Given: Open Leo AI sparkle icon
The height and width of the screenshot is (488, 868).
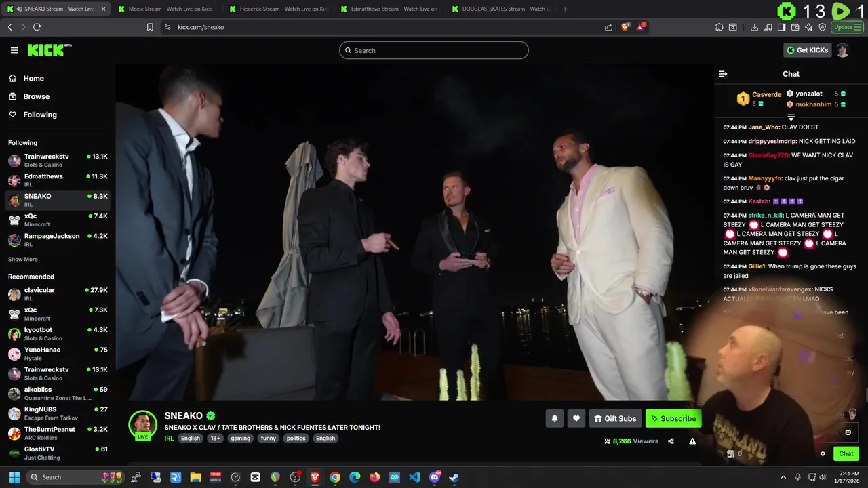Looking at the screenshot, I should tap(808, 27).
